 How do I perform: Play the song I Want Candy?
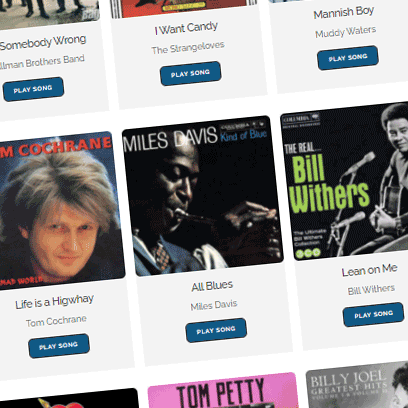click(x=190, y=73)
